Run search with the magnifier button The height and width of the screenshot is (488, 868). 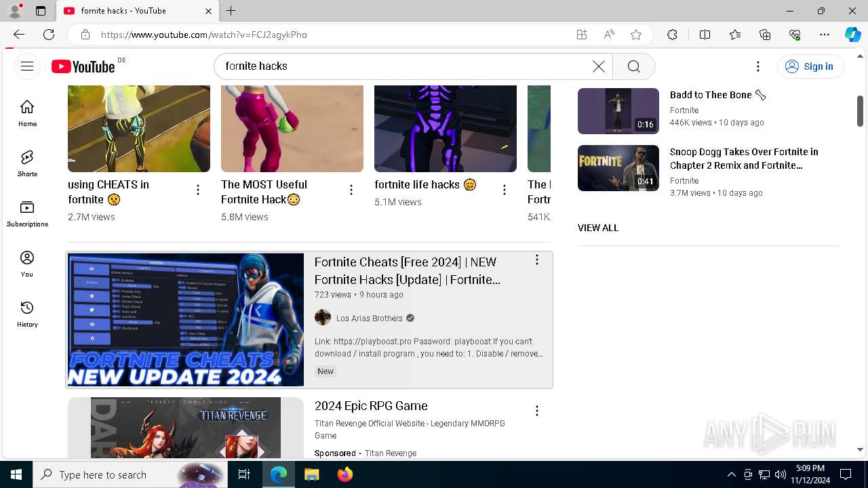[634, 66]
